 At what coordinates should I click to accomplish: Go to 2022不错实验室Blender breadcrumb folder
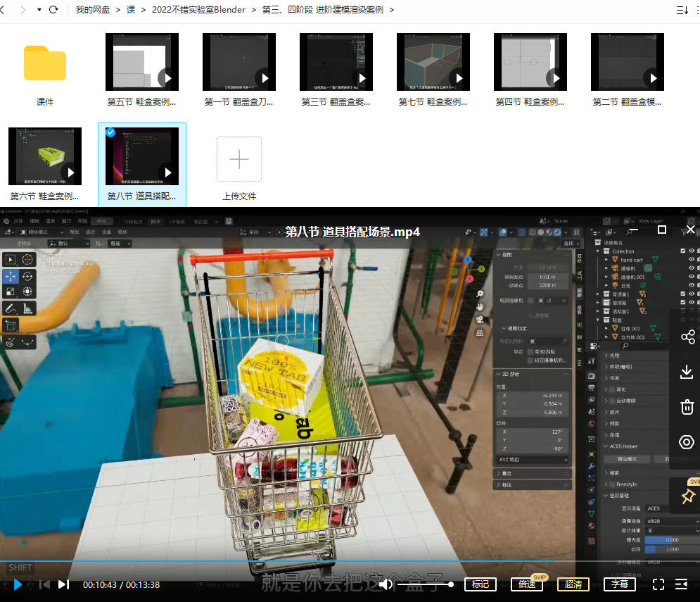(198, 10)
